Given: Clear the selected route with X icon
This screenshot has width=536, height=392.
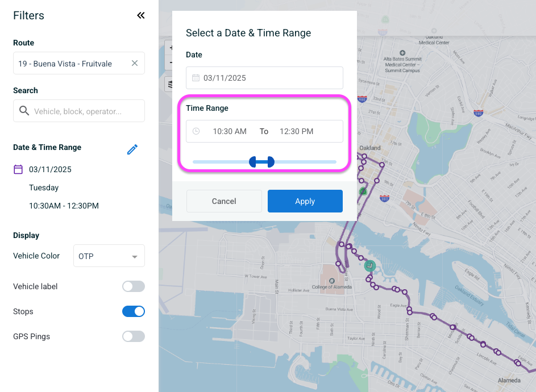Looking at the screenshot, I should [x=135, y=64].
